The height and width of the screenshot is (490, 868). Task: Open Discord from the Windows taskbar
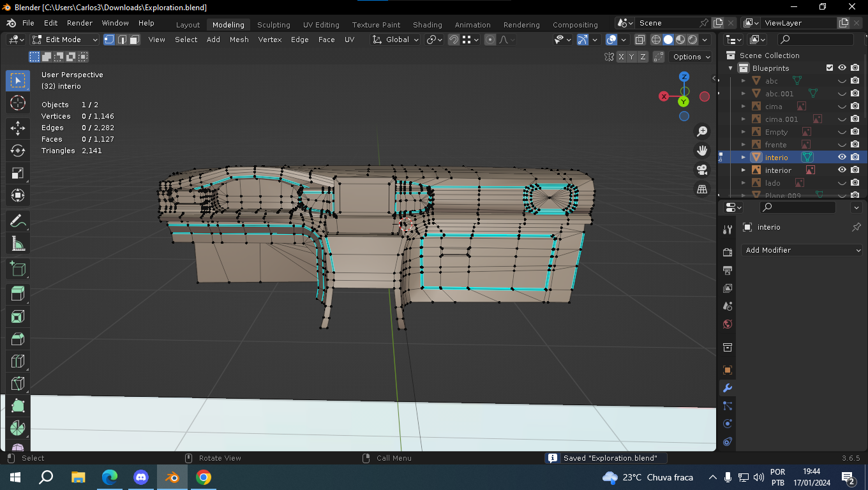point(141,477)
